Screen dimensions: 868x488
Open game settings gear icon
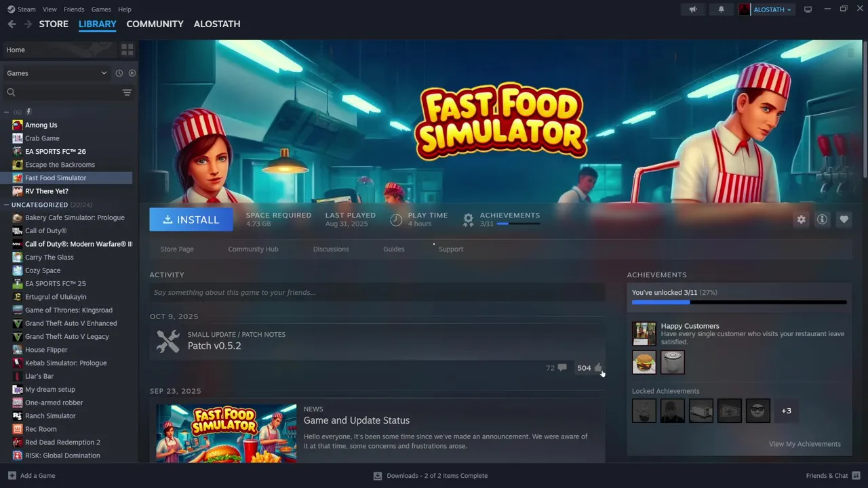pos(802,220)
